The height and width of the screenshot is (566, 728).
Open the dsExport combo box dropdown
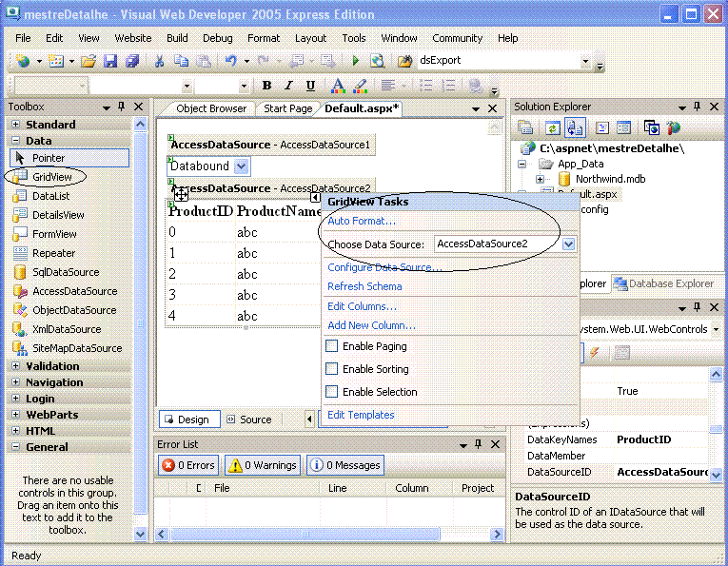pyautogui.click(x=585, y=61)
